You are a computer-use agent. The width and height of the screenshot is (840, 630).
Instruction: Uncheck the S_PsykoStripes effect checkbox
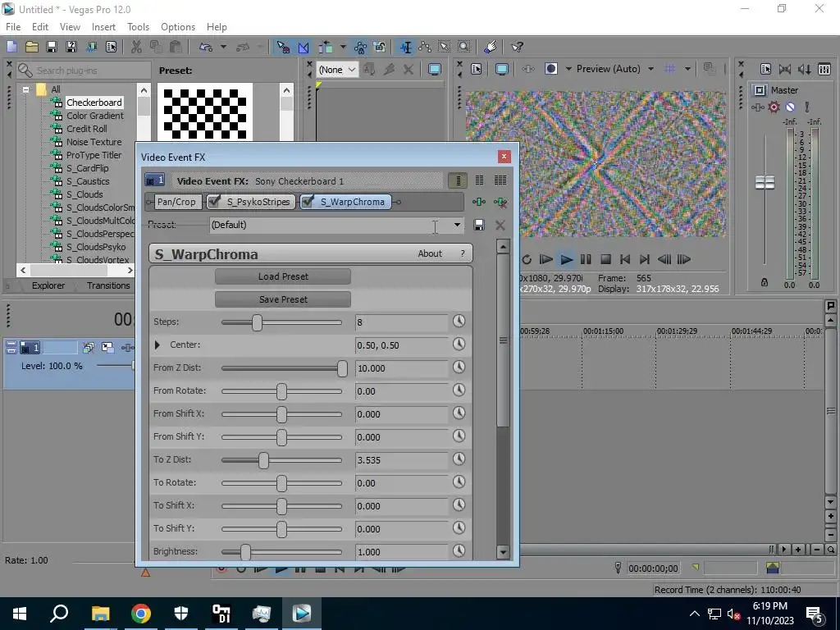tap(214, 202)
